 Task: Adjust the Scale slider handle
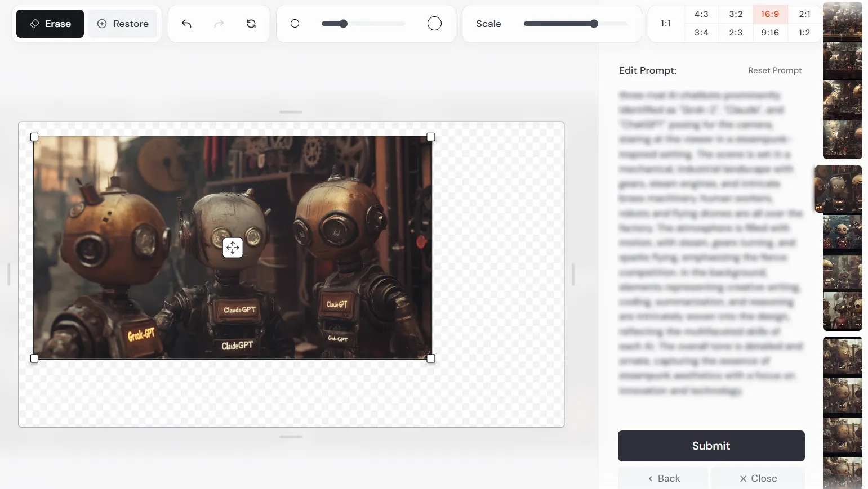tap(594, 24)
